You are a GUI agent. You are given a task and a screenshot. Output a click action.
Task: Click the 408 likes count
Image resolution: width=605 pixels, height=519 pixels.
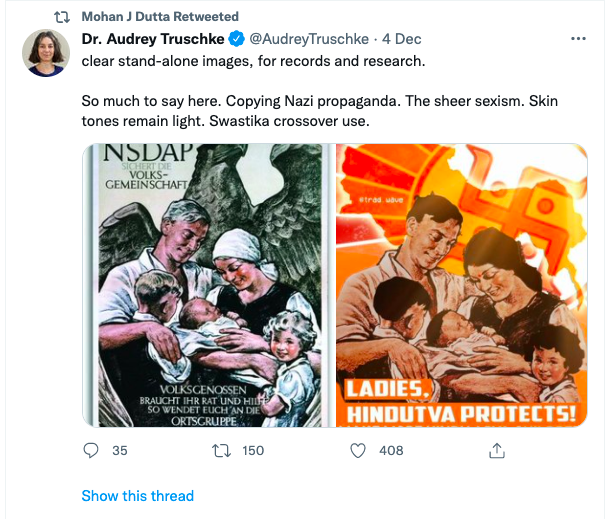(x=391, y=451)
